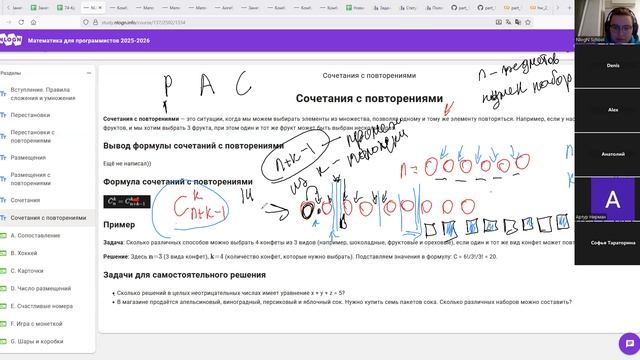Open problem A. Сопоставление
This screenshot has height=360, width=640.
(x=35, y=236)
